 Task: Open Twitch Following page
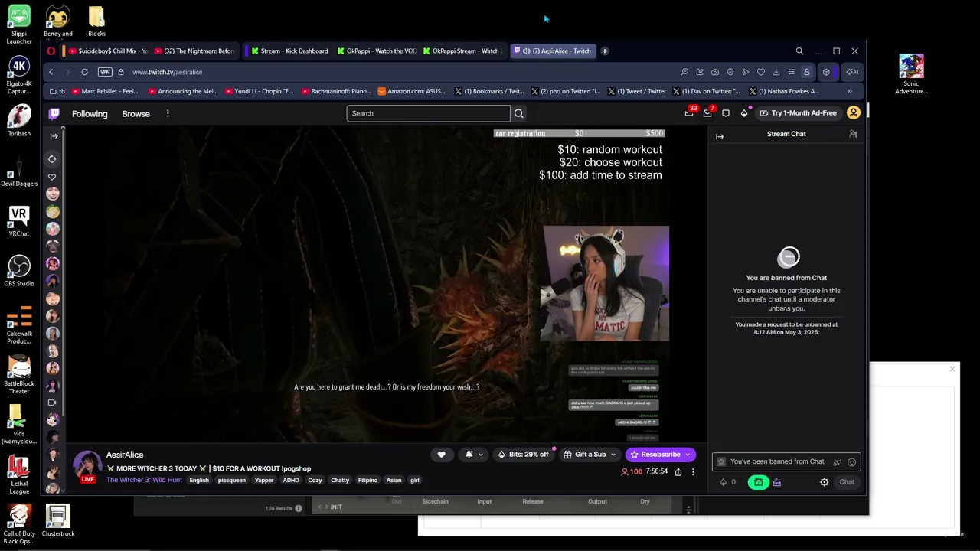point(90,114)
